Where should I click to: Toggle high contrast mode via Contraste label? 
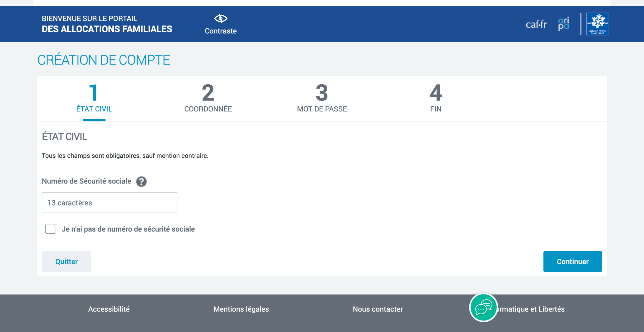point(220,31)
